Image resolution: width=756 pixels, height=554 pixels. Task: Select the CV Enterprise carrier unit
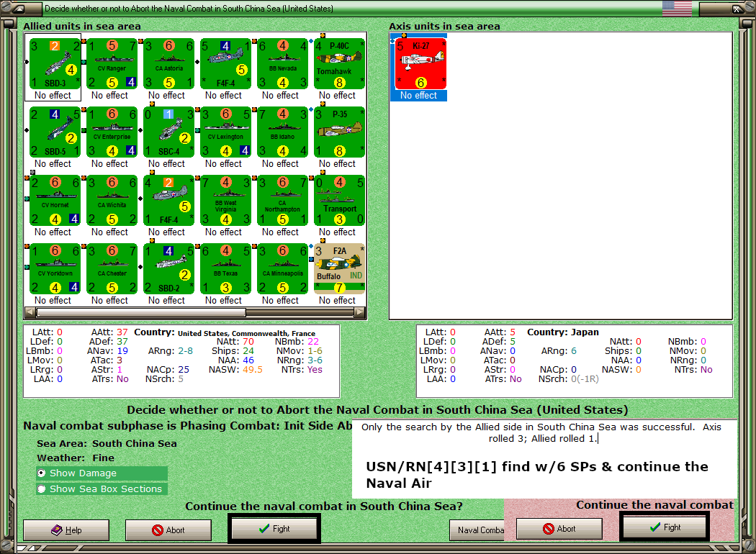pos(112,132)
